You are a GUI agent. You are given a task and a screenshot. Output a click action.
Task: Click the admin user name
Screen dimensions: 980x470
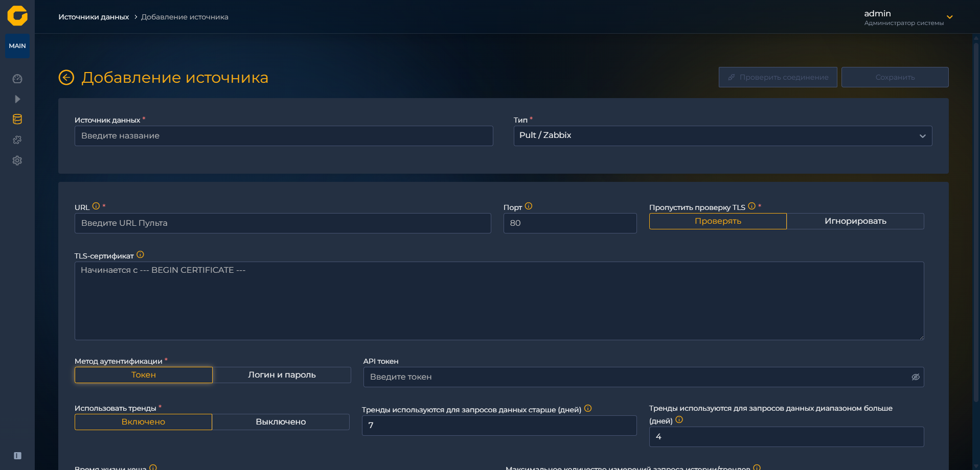(x=877, y=14)
